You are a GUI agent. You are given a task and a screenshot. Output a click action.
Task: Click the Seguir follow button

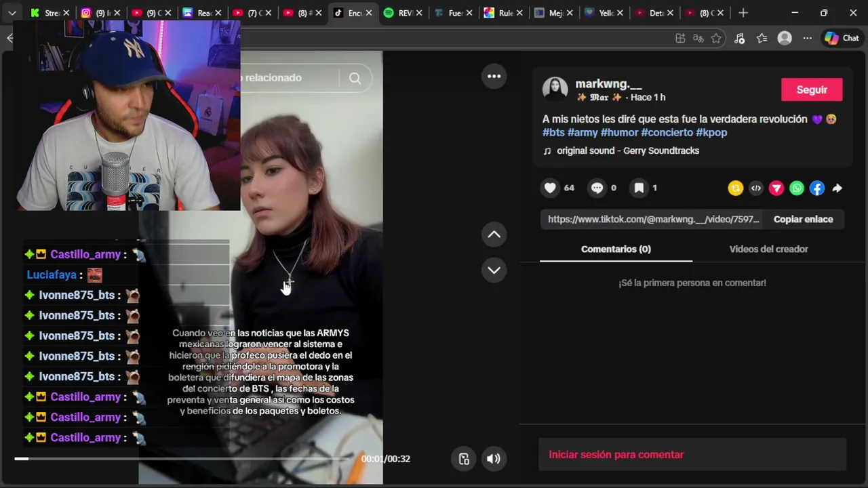812,89
